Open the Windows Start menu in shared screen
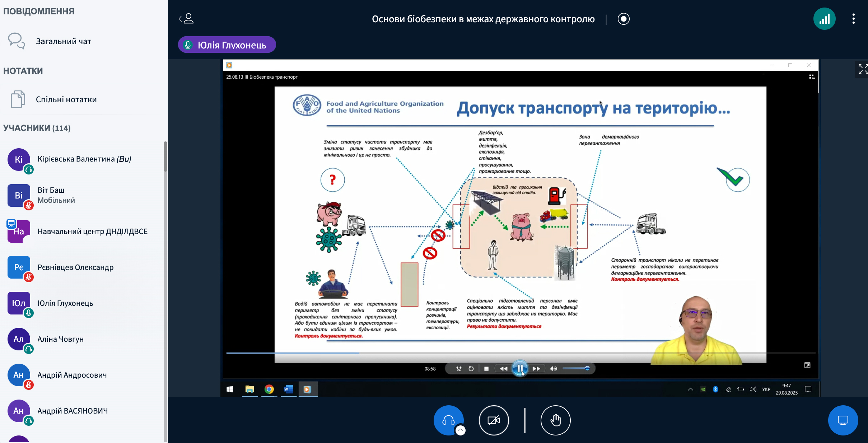 click(x=230, y=389)
